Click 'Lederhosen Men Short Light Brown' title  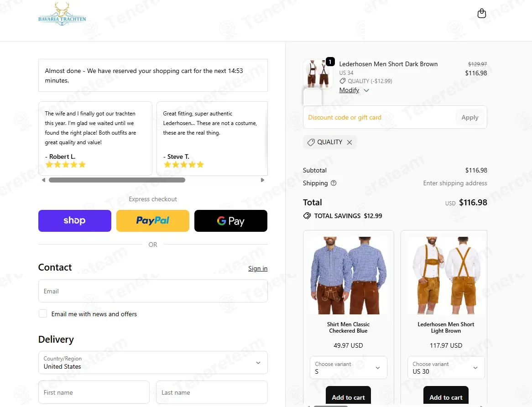tap(446, 328)
